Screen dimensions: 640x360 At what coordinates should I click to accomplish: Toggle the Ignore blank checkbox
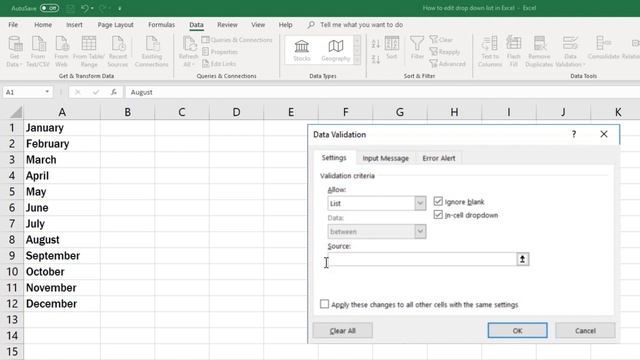tap(438, 201)
